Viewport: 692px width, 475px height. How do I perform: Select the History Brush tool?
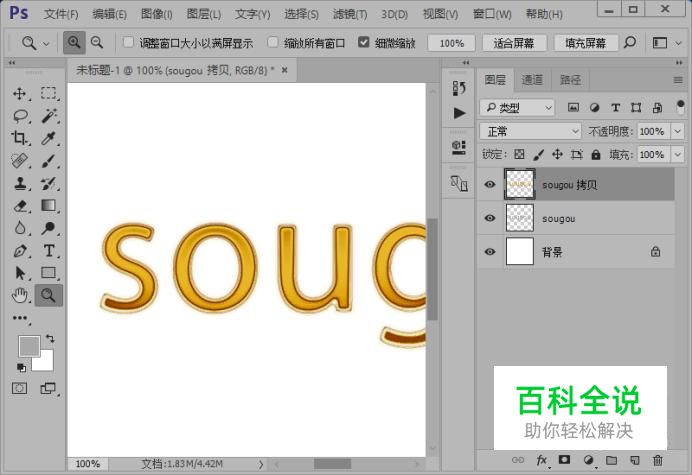pyautogui.click(x=49, y=183)
